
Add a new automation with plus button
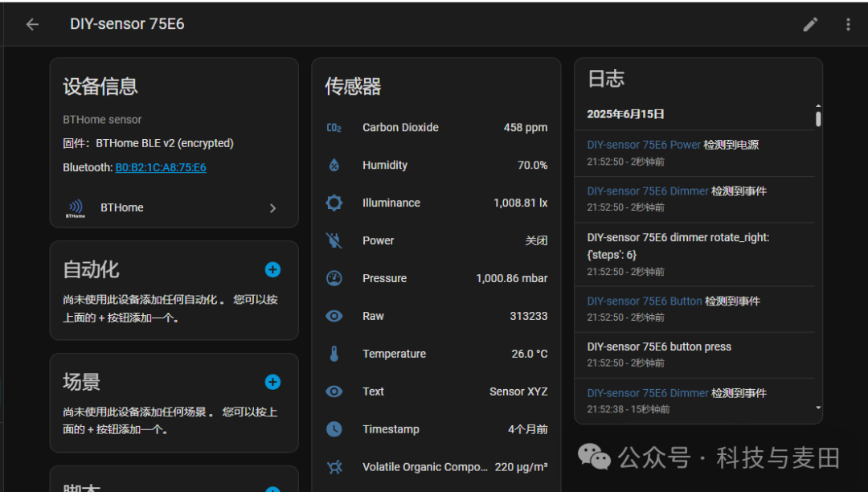tap(272, 270)
